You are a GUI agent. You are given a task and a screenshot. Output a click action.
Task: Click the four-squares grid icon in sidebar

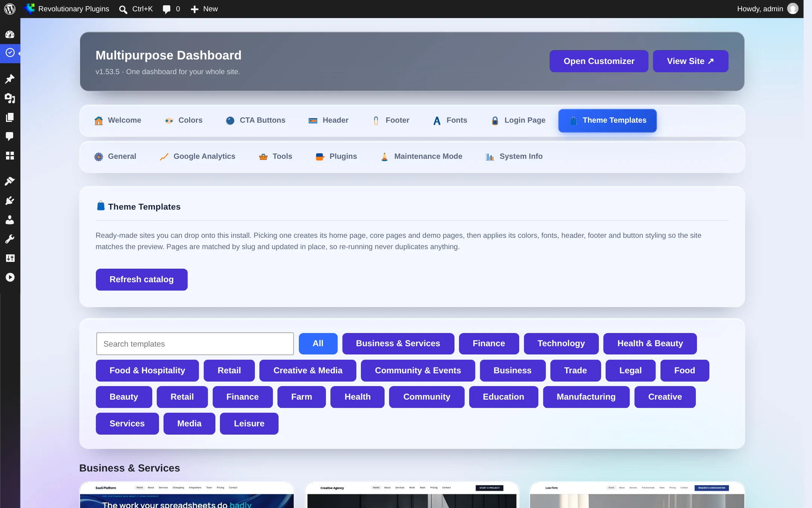click(x=10, y=156)
